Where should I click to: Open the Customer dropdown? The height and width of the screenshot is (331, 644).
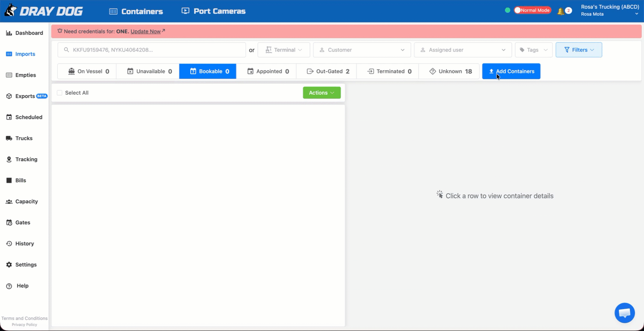(362, 50)
